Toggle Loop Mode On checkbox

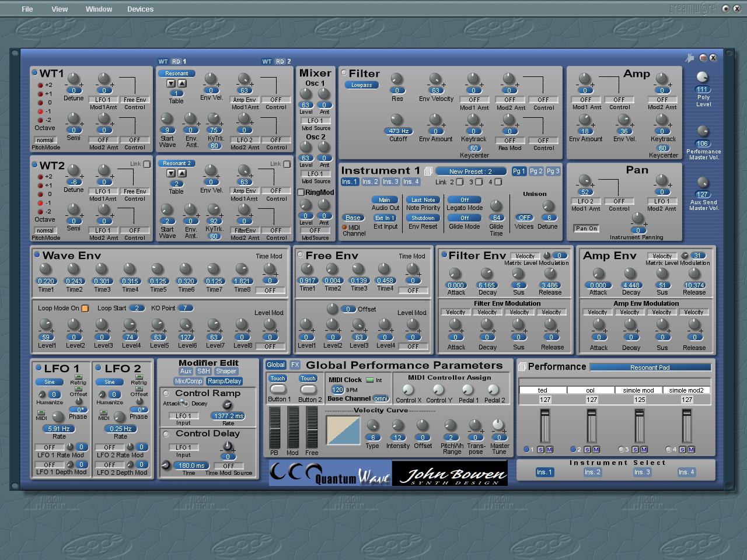click(85, 308)
